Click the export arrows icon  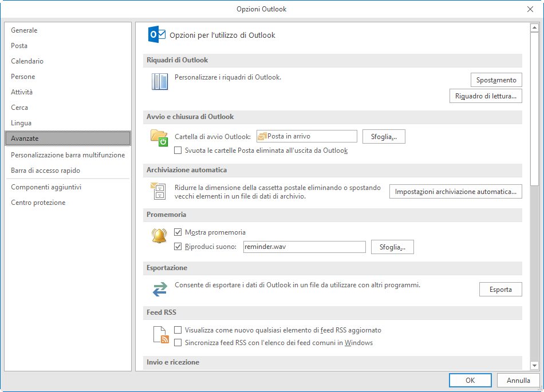pos(159,290)
